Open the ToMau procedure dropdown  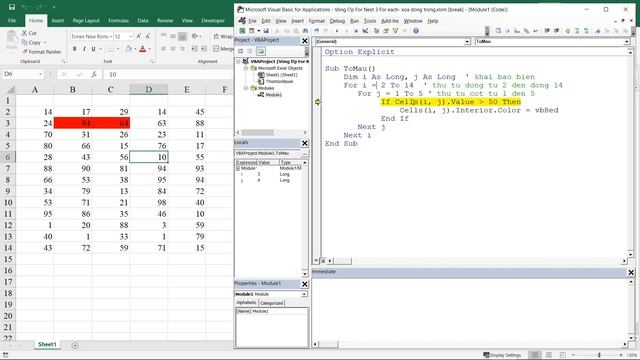(x=627, y=42)
